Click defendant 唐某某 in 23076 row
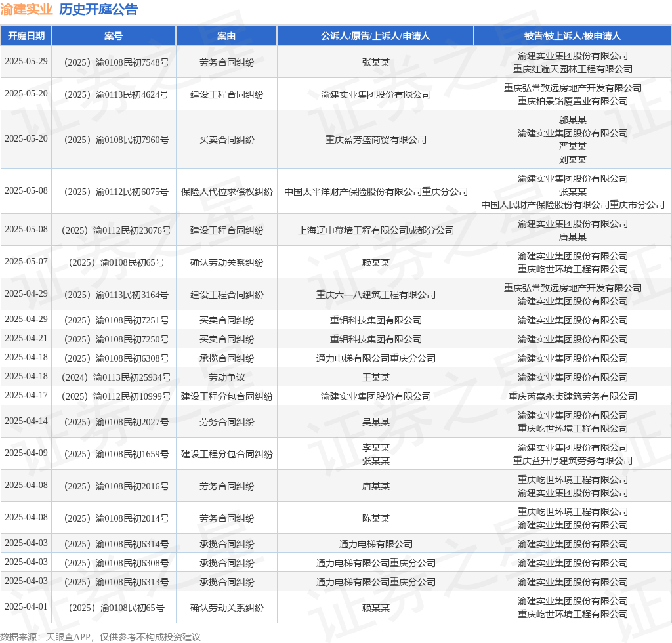This screenshot has height=643, width=672. [572, 238]
